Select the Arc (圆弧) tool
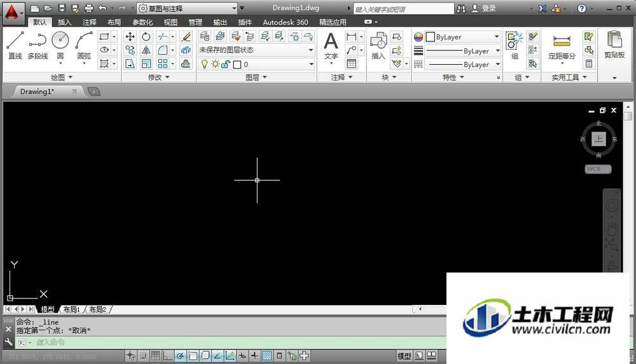 84,46
